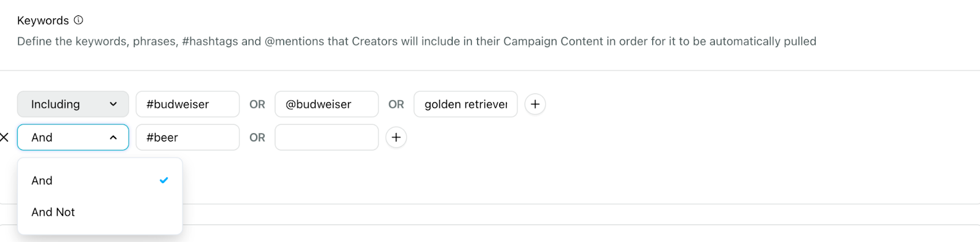Collapse the open And dropdown
980x242 pixels.
pos(73,137)
